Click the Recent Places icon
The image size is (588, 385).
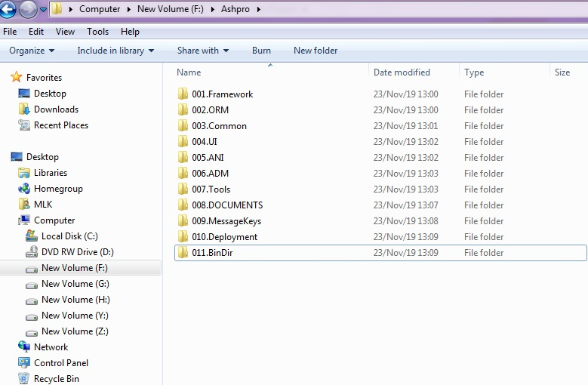pos(23,125)
